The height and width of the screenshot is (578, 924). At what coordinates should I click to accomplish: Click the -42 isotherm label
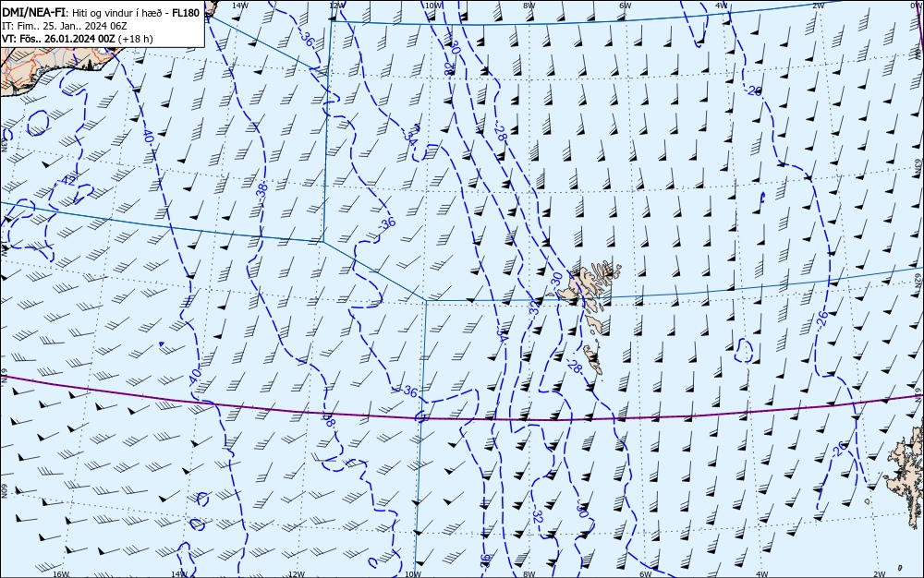(x=69, y=181)
